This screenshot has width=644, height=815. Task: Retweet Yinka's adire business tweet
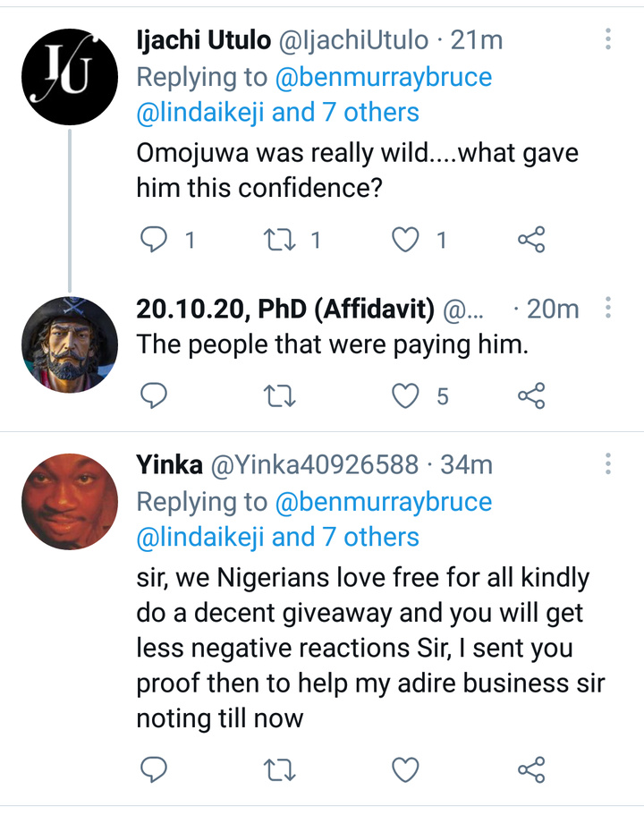(x=280, y=769)
